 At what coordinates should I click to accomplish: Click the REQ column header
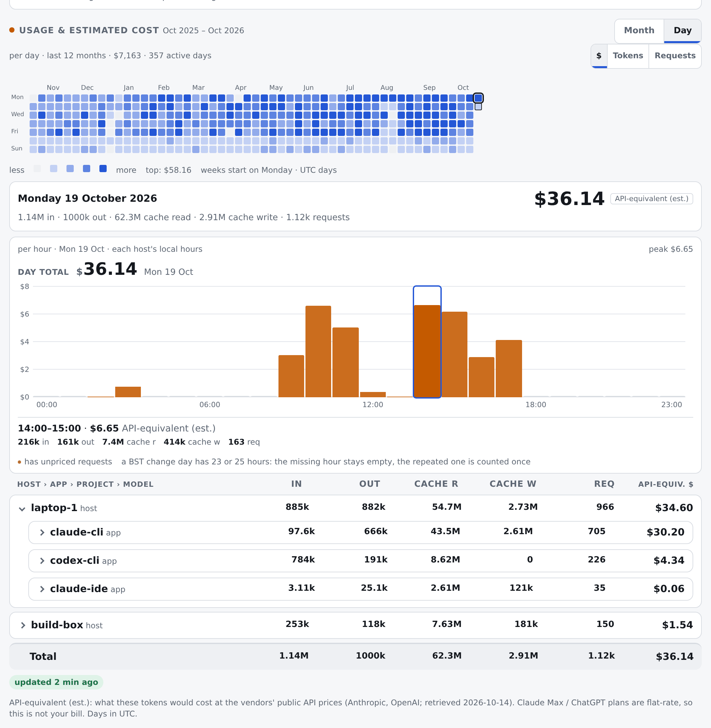(x=604, y=484)
